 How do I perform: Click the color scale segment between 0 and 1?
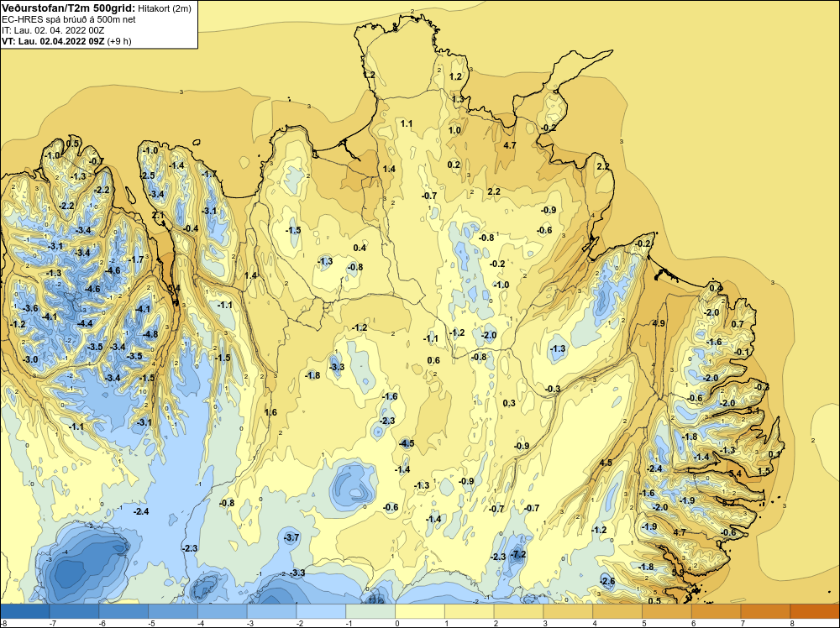pos(420,611)
